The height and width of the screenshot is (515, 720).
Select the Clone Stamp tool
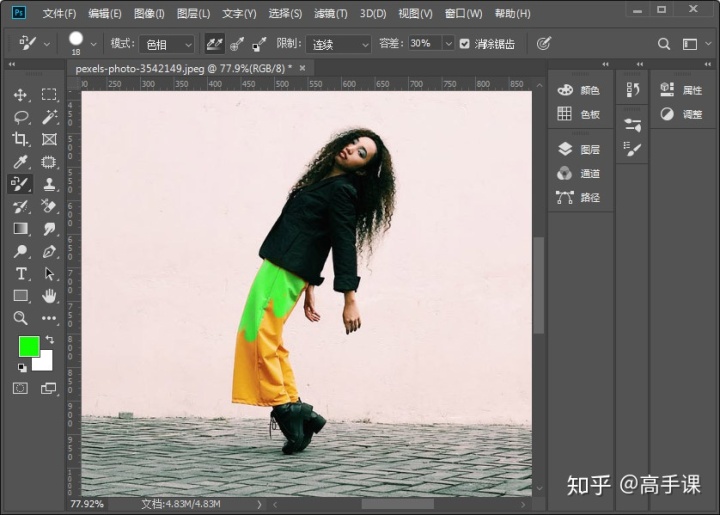click(49, 184)
